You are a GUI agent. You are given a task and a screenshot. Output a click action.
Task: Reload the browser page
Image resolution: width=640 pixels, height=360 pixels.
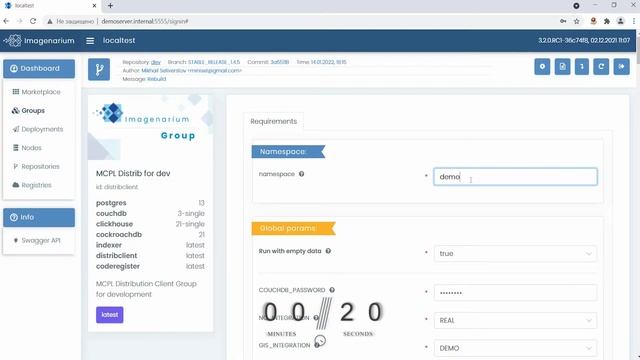(x=33, y=21)
